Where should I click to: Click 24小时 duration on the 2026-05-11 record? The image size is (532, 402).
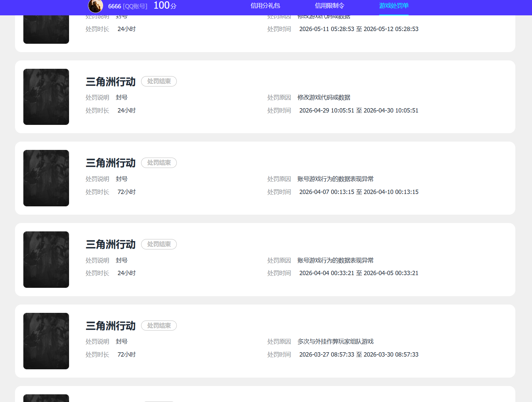[127, 29]
